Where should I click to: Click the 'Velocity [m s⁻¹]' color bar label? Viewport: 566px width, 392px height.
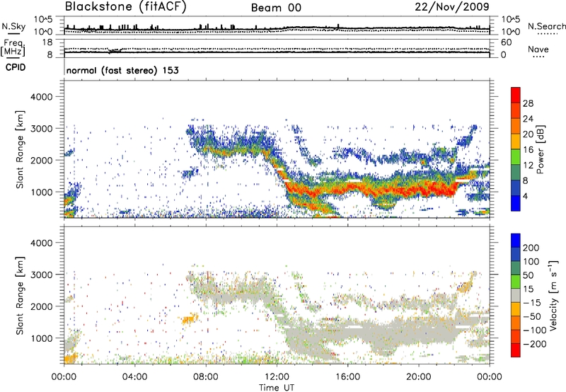[x=553, y=295]
